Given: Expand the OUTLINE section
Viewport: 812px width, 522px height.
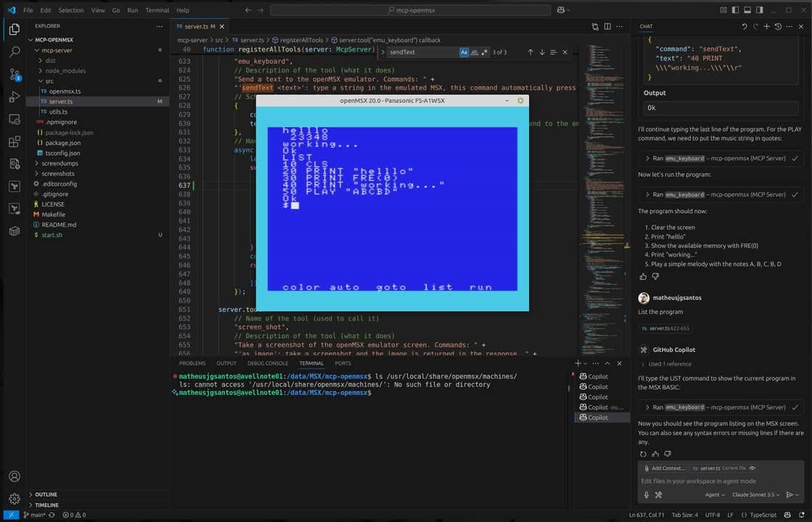Looking at the screenshot, I should tap(46, 494).
